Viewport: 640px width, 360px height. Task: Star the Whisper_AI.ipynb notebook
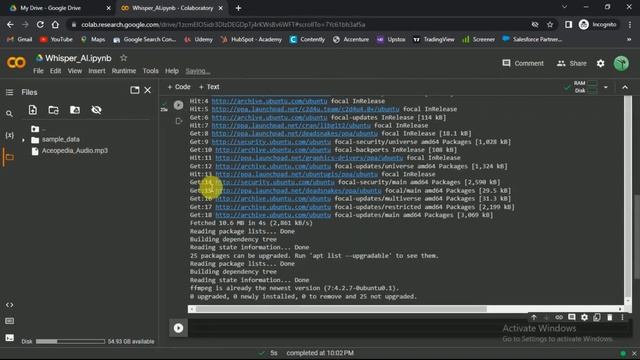(x=124, y=58)
